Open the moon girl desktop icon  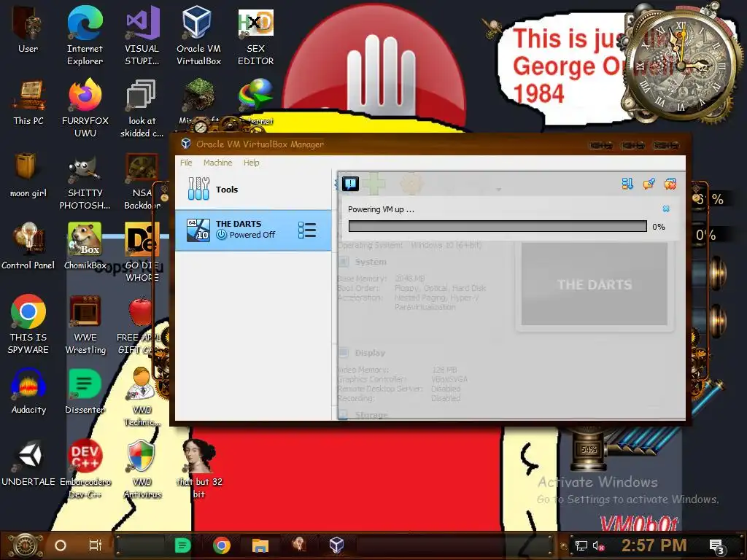28,175
